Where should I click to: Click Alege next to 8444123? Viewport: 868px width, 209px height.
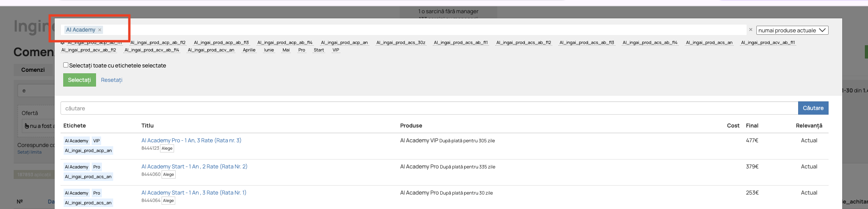click(x=167, y=149)
